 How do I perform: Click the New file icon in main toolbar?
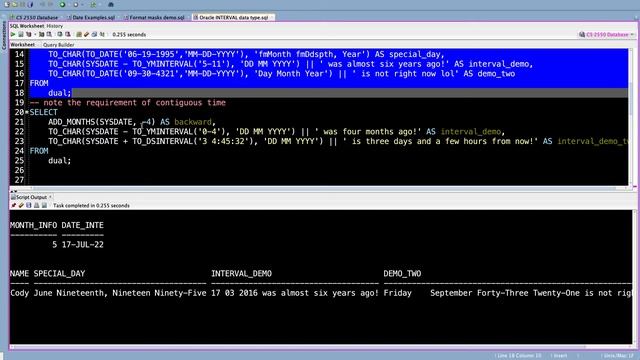7,4
